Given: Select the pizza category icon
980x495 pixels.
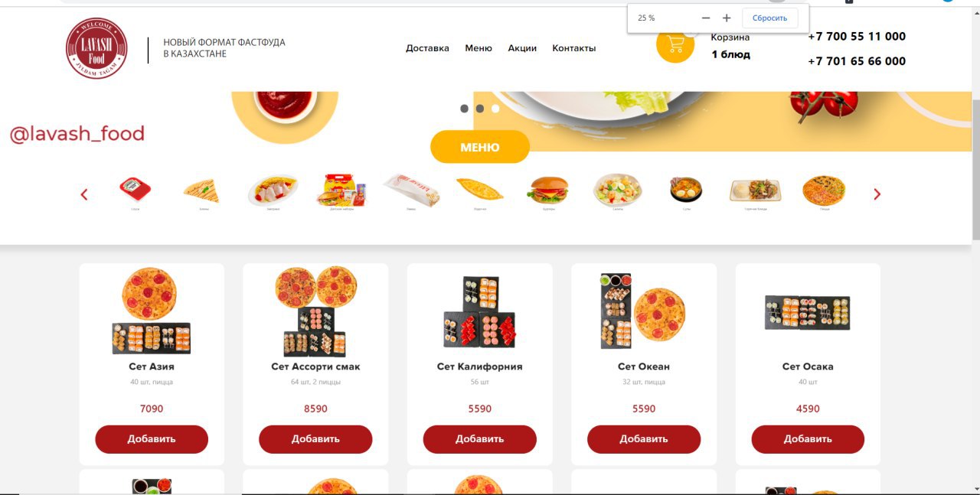Looking at the screenshot, I should pos(824,191).
